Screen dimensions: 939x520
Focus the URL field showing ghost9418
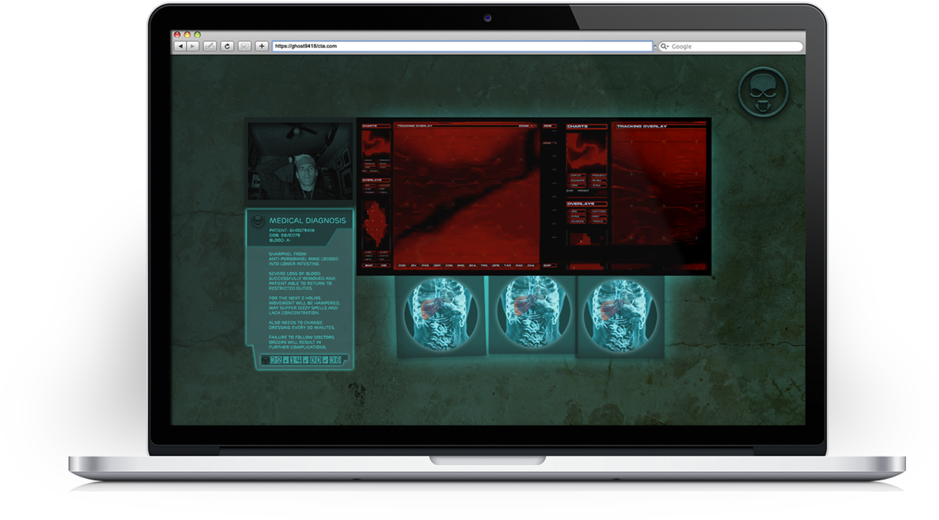pos(462,46)
